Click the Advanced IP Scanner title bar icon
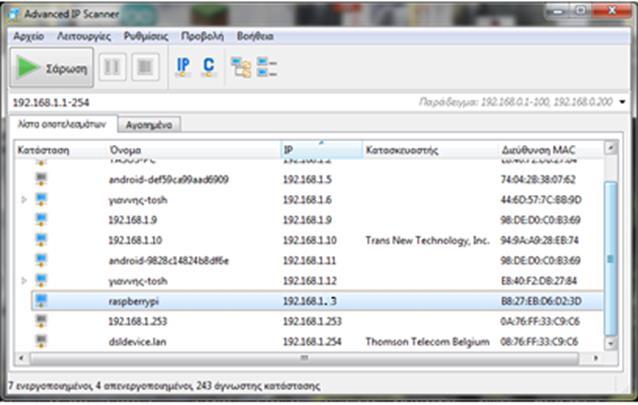 point(13,14)
